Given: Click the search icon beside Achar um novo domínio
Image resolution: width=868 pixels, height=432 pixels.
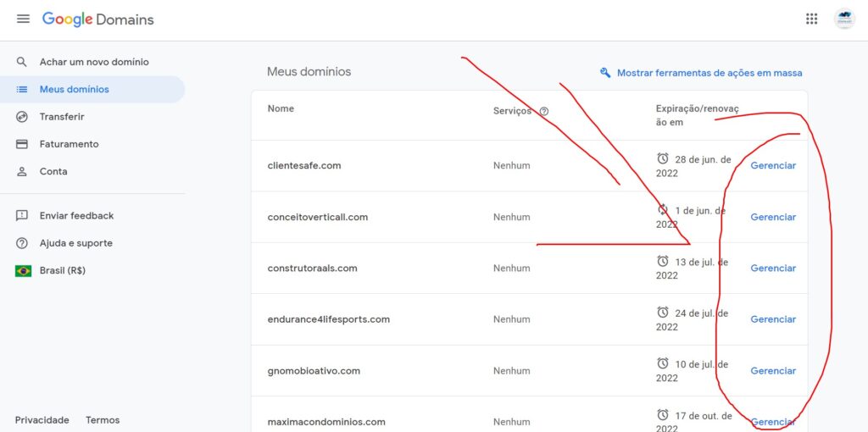Looking at the screenshot, I should click(x=21, y=62).
